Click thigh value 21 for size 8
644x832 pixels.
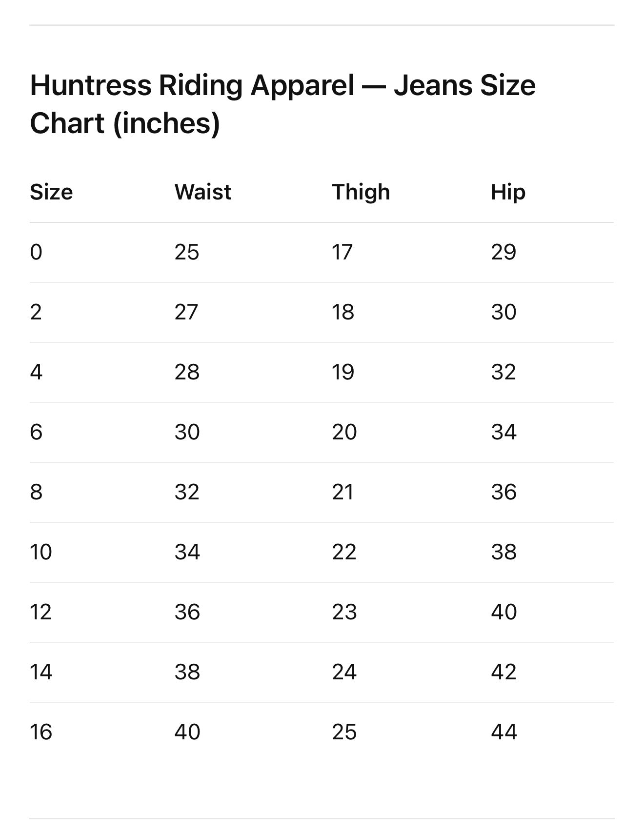tap(343, 492)
